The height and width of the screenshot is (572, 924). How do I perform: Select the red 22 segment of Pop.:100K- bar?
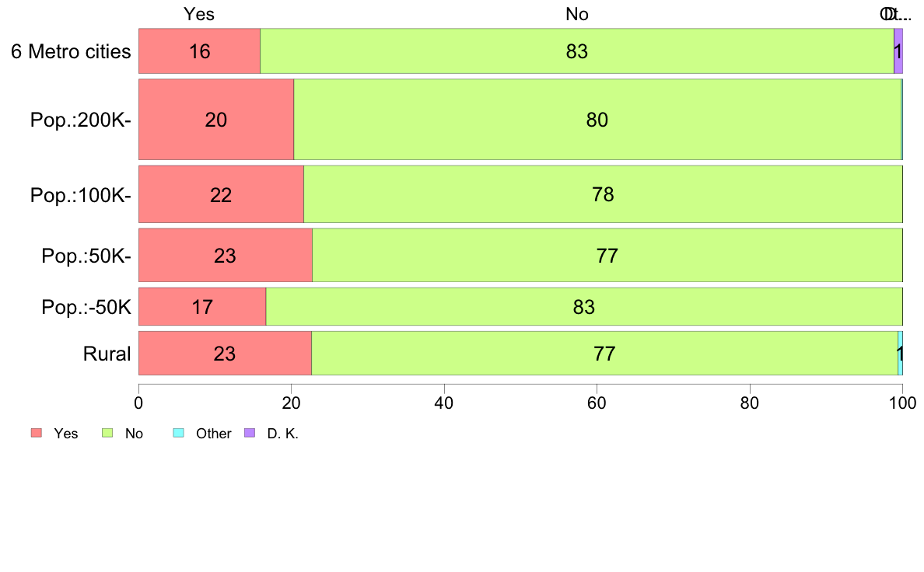222,194
